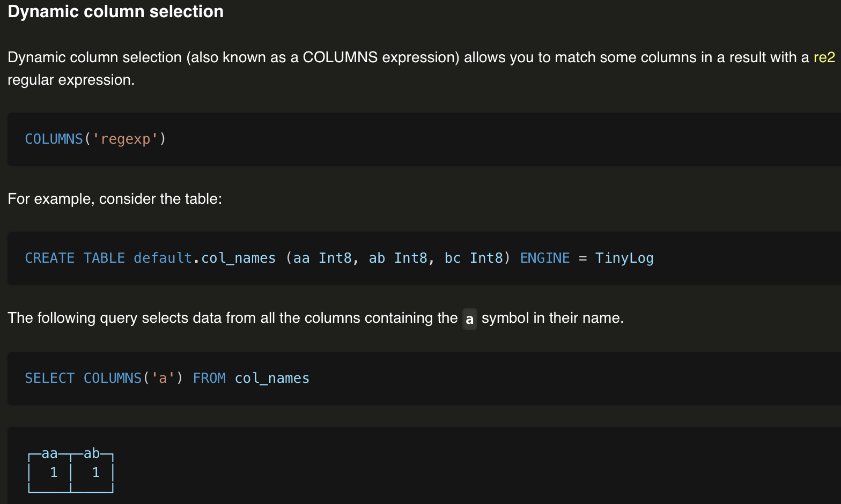The image size is (841, 504).
Task: Click the 'a' string argument in the query
Action: point(163,378)
